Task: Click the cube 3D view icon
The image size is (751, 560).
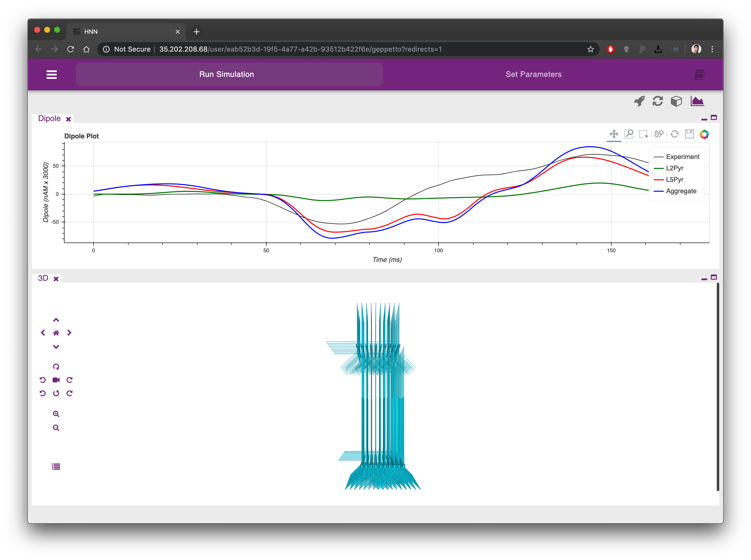Action: [676, 101]
